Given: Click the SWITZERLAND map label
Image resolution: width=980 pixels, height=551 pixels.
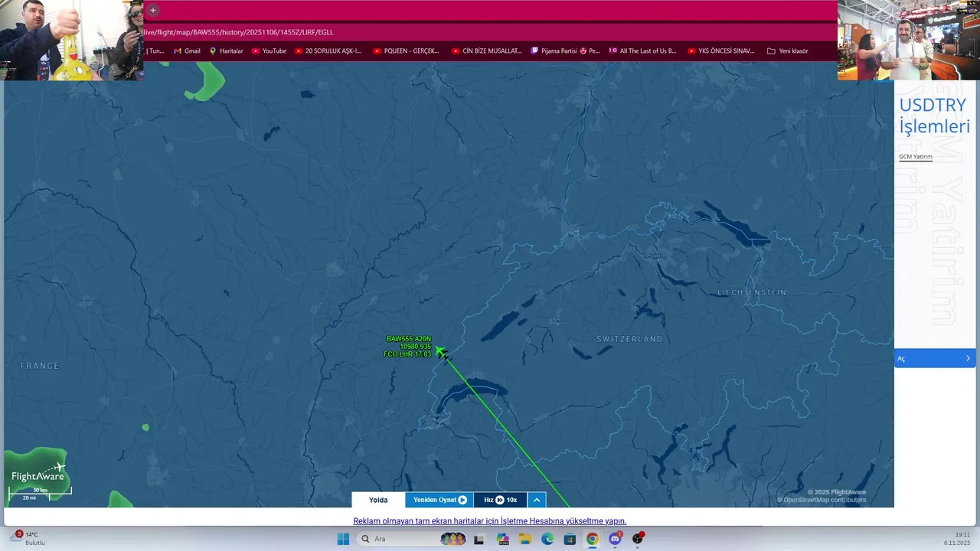Looking at the screenshot, I should [629, 339].
